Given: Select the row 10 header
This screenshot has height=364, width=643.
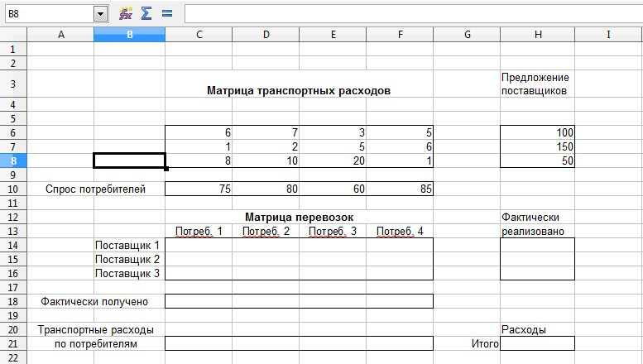Looking at the screenshot, I should pos(13,189).
